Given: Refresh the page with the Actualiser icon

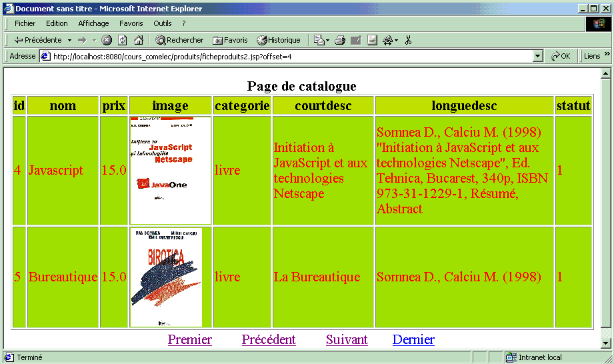Looking at the screenshot, I should click(x=123, y=40).
